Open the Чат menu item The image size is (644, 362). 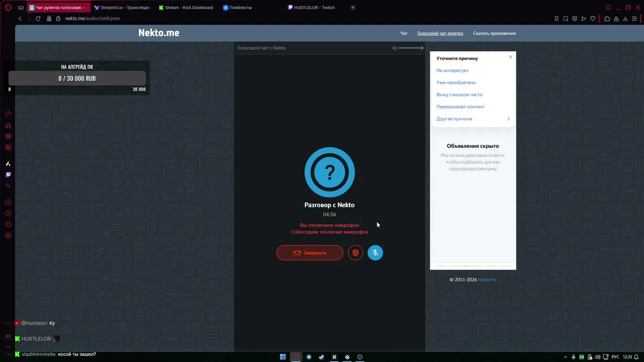coord(404,34)
